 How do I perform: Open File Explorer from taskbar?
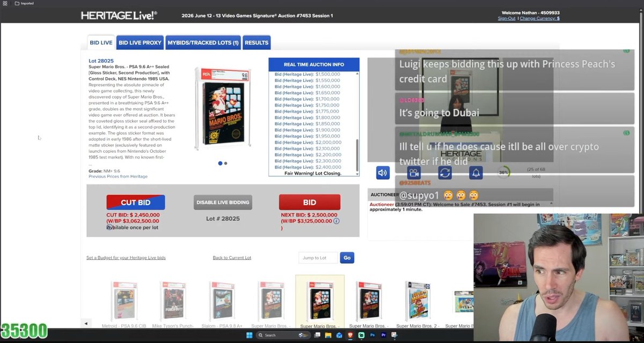(328, 335)
